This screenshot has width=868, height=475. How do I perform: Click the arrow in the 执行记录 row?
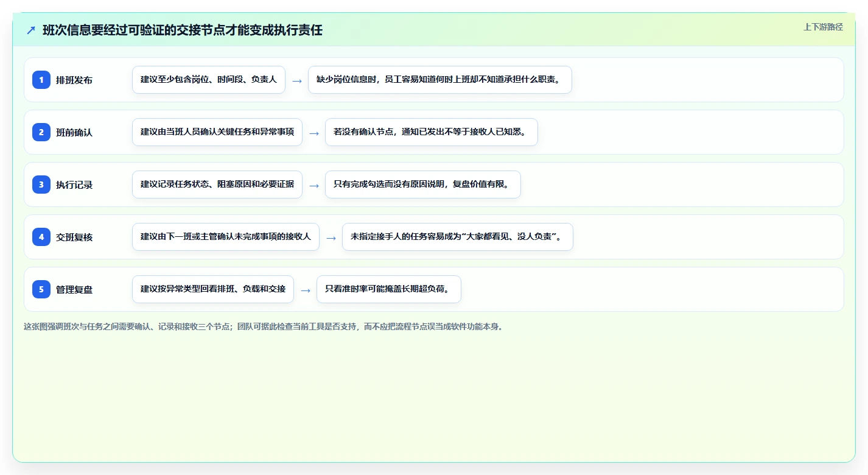coord(314,185)
